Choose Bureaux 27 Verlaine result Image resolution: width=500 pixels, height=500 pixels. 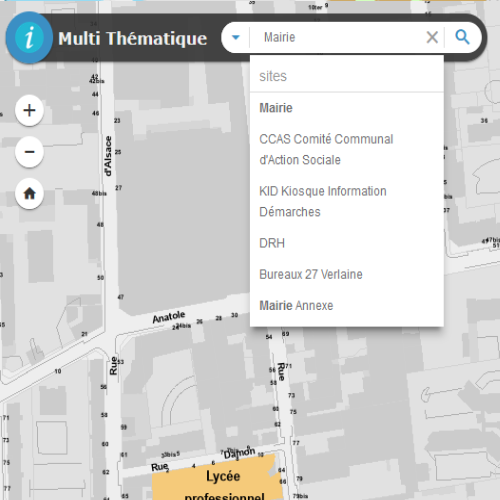pos(347,274)
